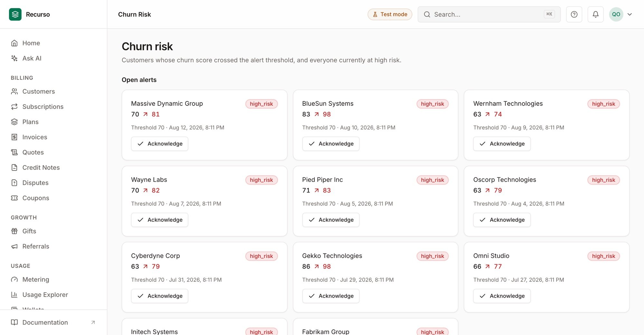This screenshot has width=644, height=335.
Task: Click the search magnifier icon
Action: pyautogui.click(x=427, y=14)
